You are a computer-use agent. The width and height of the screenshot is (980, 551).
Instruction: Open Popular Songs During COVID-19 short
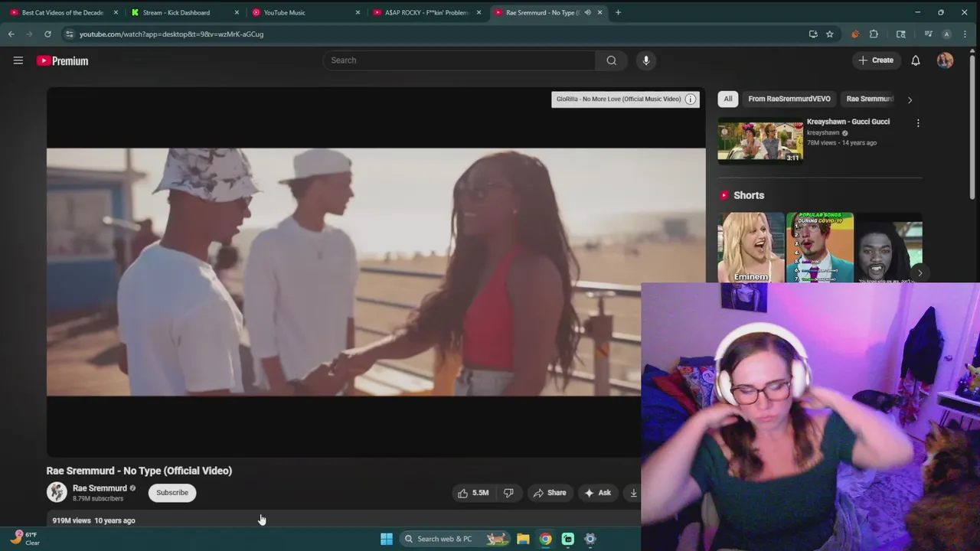coord(820,248)
